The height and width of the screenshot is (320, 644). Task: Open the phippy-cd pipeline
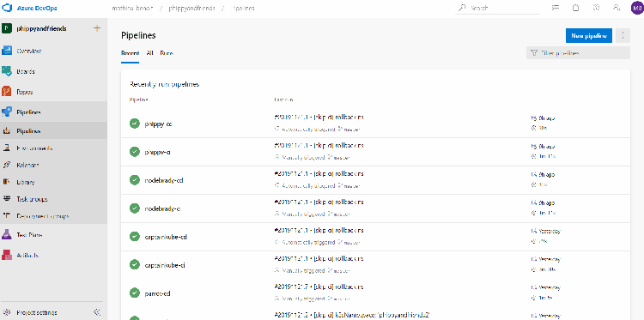[x=158, y=124]
